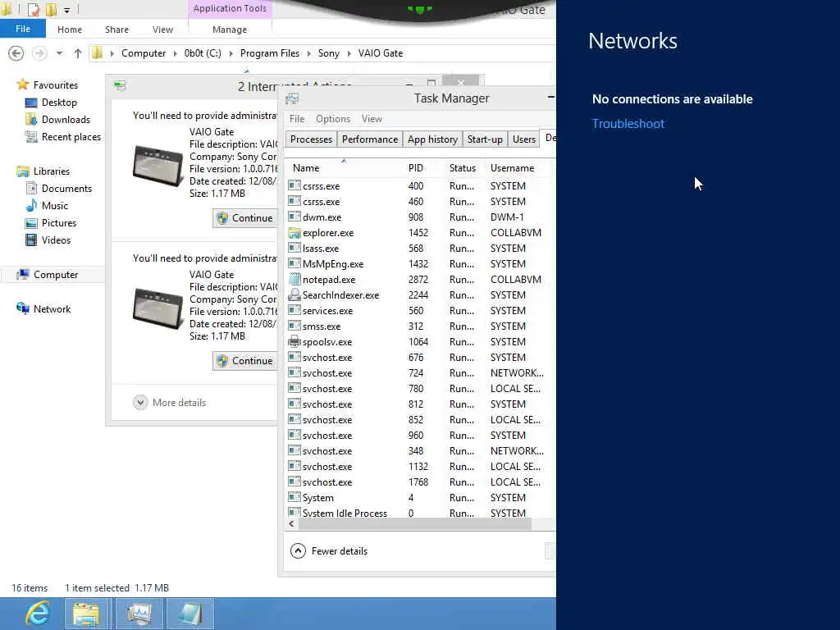Open Task Manager Options menu
840x630 pixels.
click(x=333, y=119)
